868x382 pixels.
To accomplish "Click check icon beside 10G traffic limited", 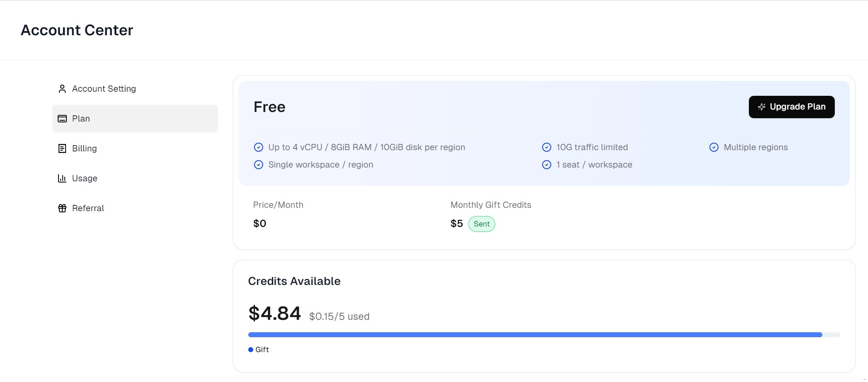I will (547, 147).
